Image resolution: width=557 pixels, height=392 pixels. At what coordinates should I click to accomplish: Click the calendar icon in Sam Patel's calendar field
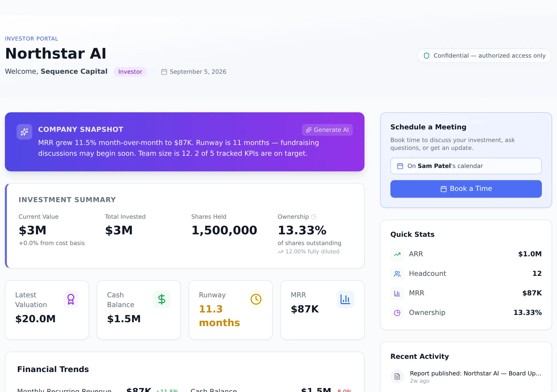[x=400, y=166]
